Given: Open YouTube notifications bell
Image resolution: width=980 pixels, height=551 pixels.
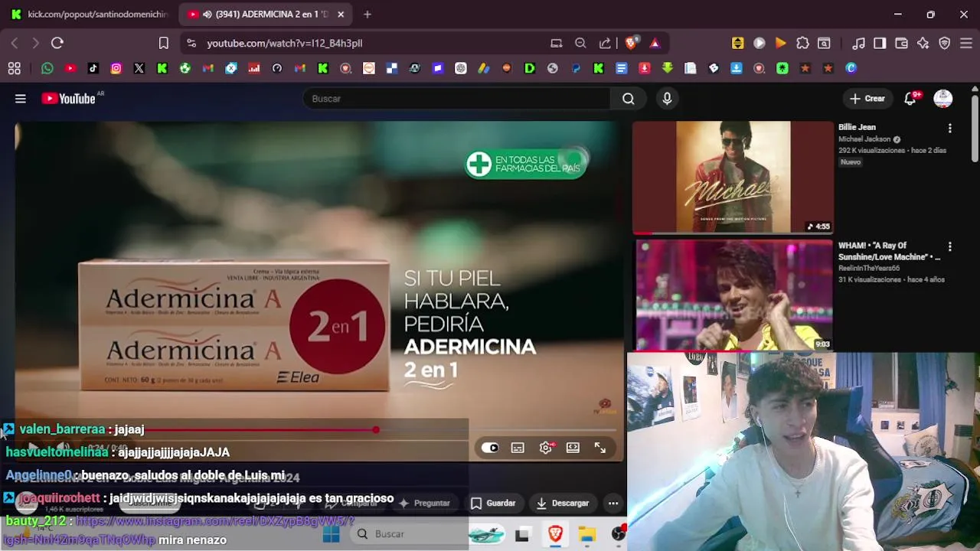Looking at the screenshot, I should [x=910, y=99].
